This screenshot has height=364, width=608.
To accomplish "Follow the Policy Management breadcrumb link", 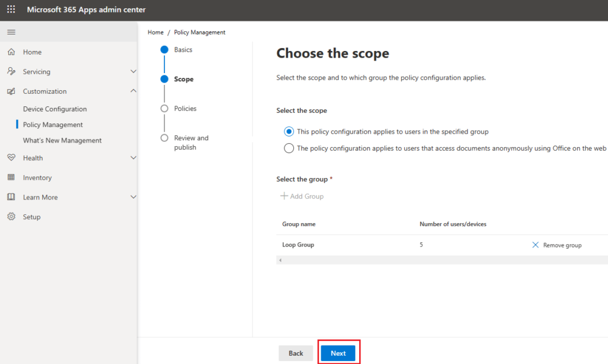I will 199,32.
